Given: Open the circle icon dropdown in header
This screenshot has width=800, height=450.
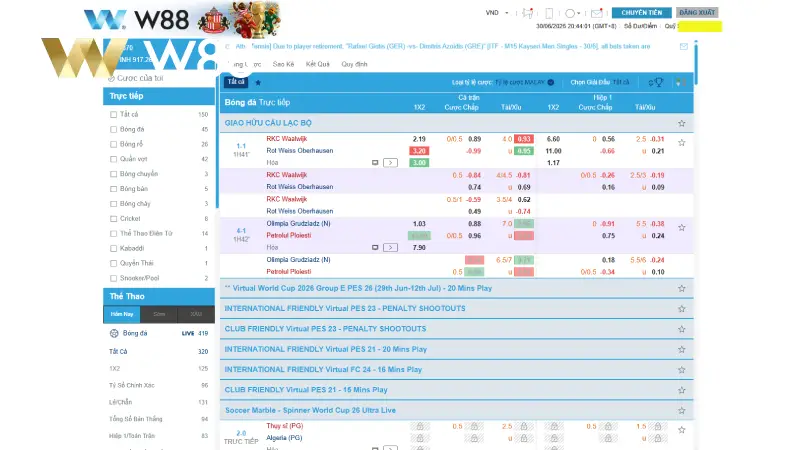Looking at the screenshot, I should 572,13.
